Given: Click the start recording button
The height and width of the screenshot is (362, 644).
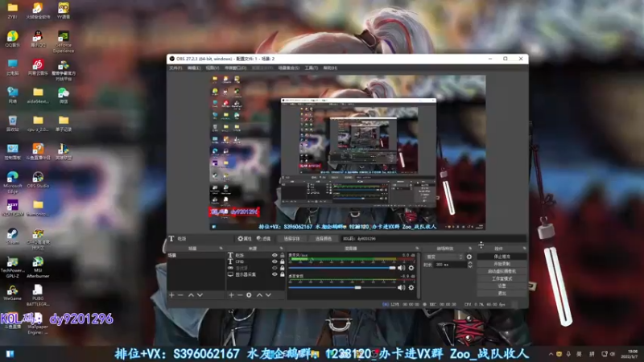Looking at the screenshot, I should point(502,264).
